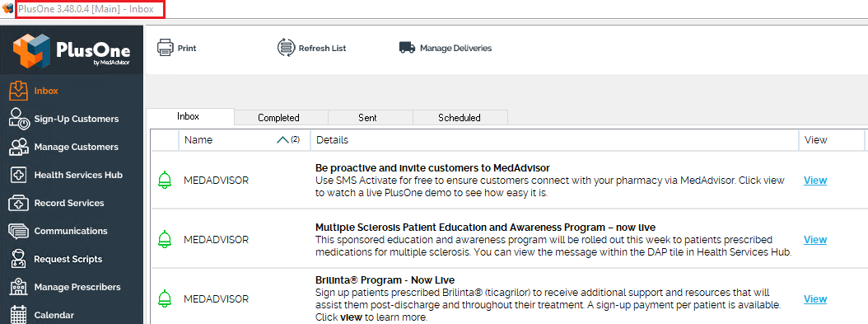Open Manage Deliveries truck icon
The height and width of the screenshot is (324, 868).
407,48
